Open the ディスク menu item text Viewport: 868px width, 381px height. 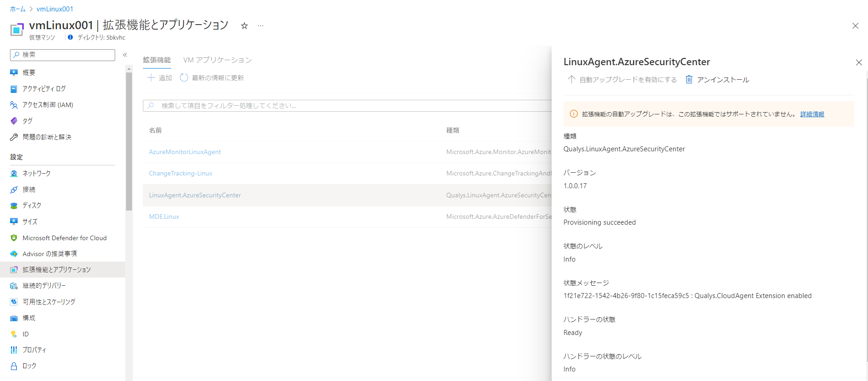pos(32,206)
